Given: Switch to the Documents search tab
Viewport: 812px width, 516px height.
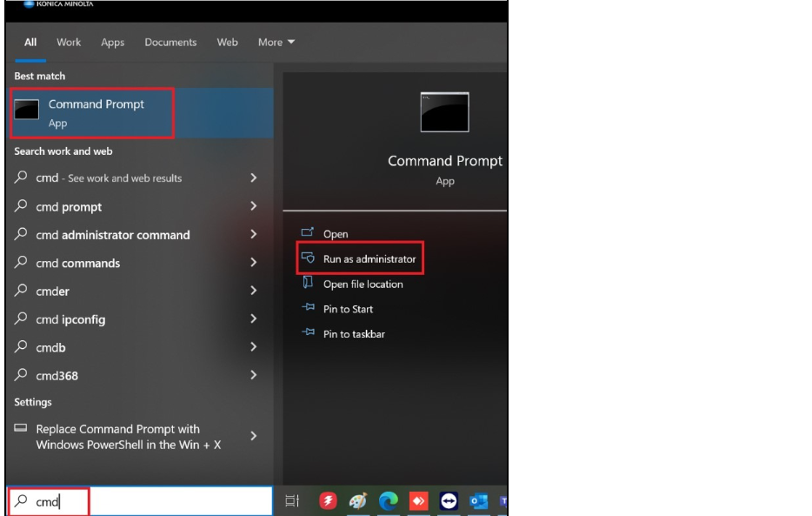Looking at the screenshot, I should coord(170,42).
